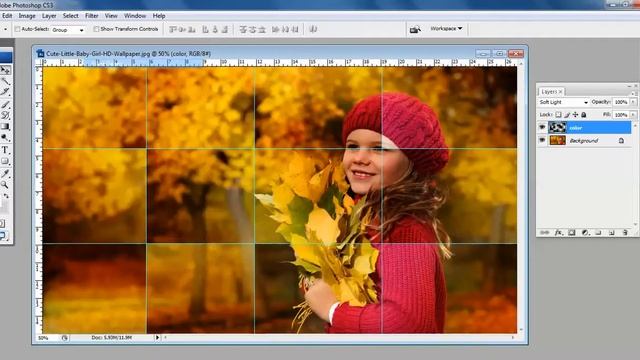640x360 pixels.
Task: Add a layer mask icon
Action: (572, 233)
